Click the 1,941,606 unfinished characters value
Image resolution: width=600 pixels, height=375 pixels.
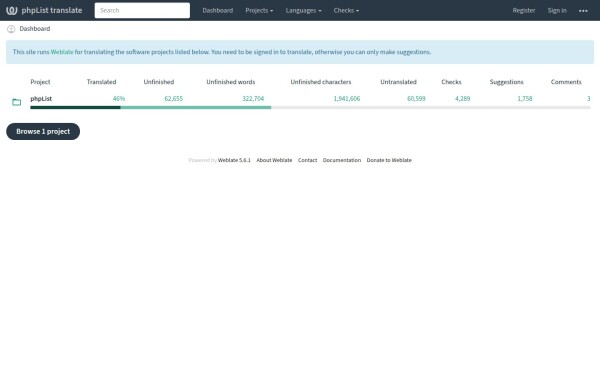coord(347,99)
